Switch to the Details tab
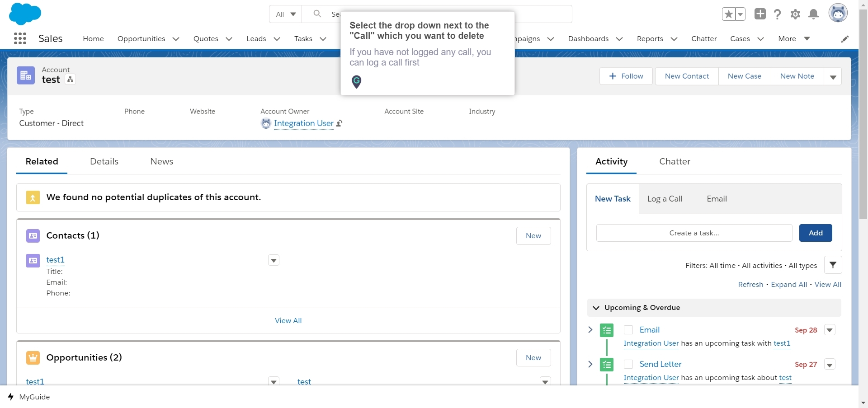 (x=104, y=161)
